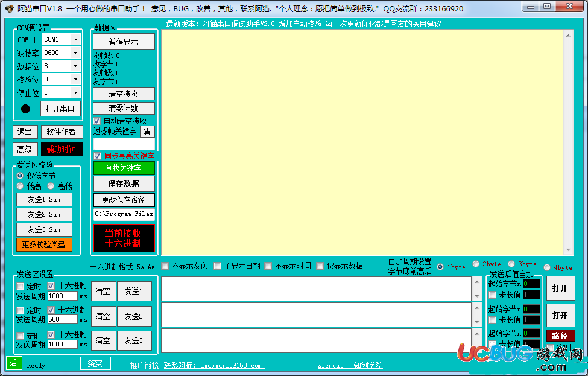
Task: Click the app icon in title bar
Action: [x=10, y=8]
